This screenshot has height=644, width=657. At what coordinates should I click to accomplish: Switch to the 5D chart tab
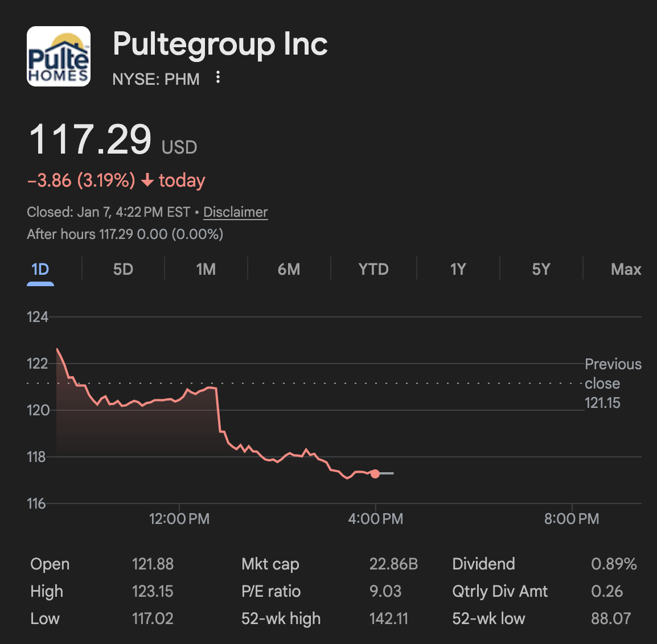123,269
